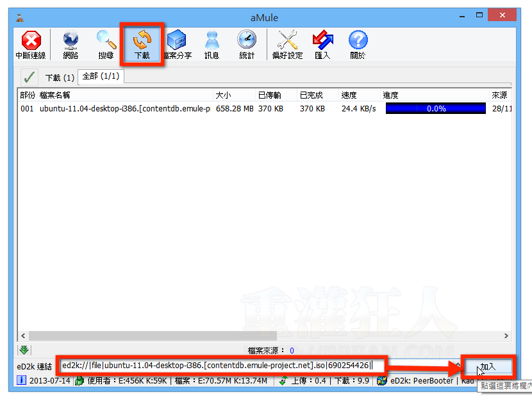This screenshot has width=532, height=404.
Task: Select the 全部 (1/1) category tab
Action: 101,77
